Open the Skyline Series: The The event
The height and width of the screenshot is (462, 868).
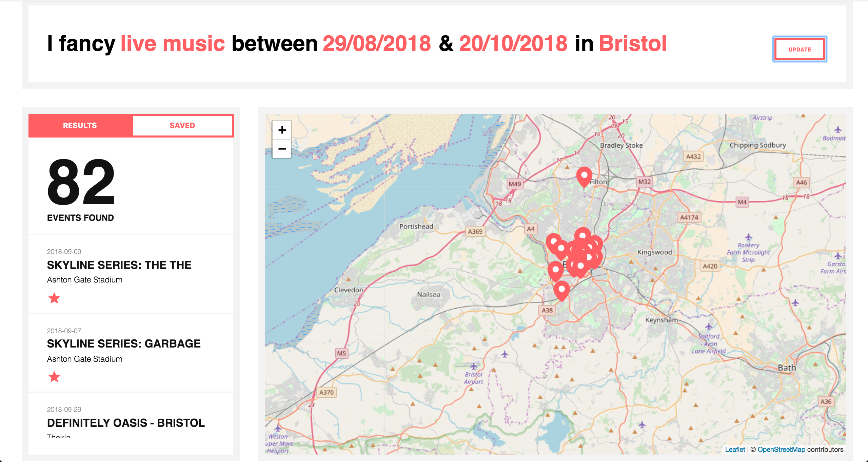pyautogui.click(x=119, y=265)
